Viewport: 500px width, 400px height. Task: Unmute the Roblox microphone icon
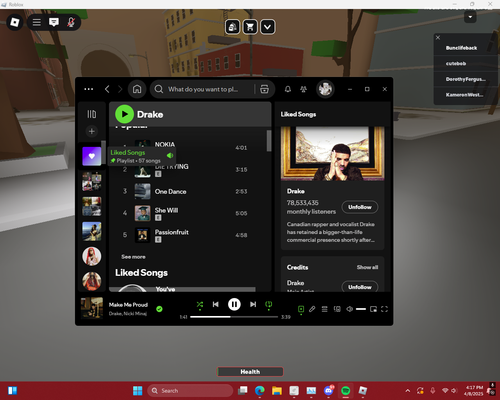pyautogui.click(x=71, y=22)
